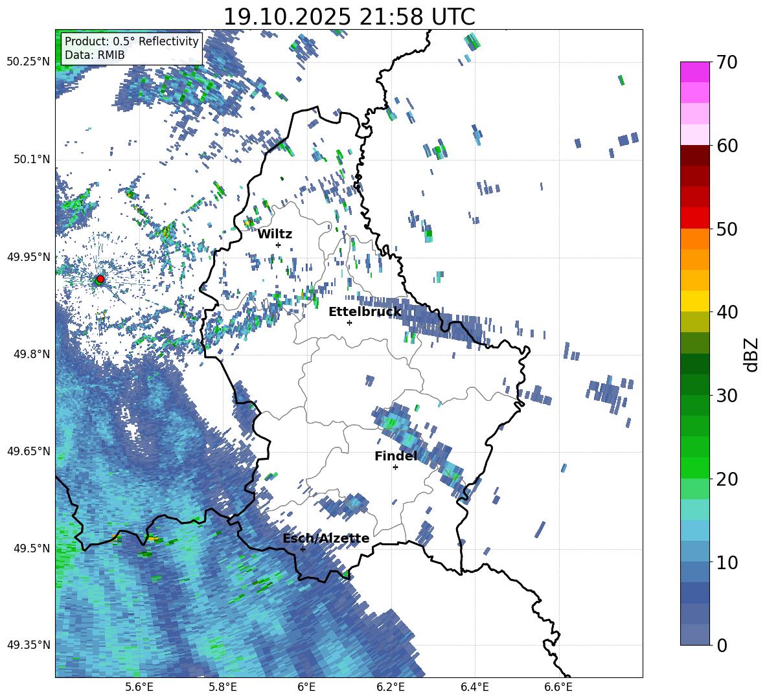Click the olive colorbar segment below 40
The image size is (767, 700).
click(x=694, y=322)
